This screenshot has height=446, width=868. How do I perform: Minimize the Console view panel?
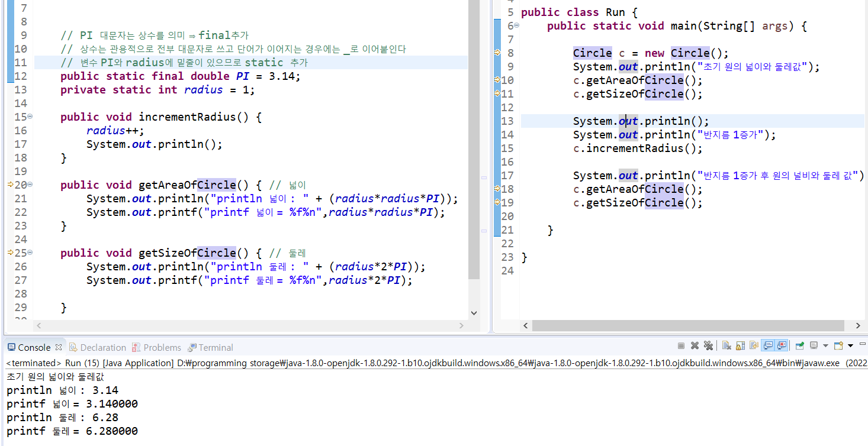(862, 344)
